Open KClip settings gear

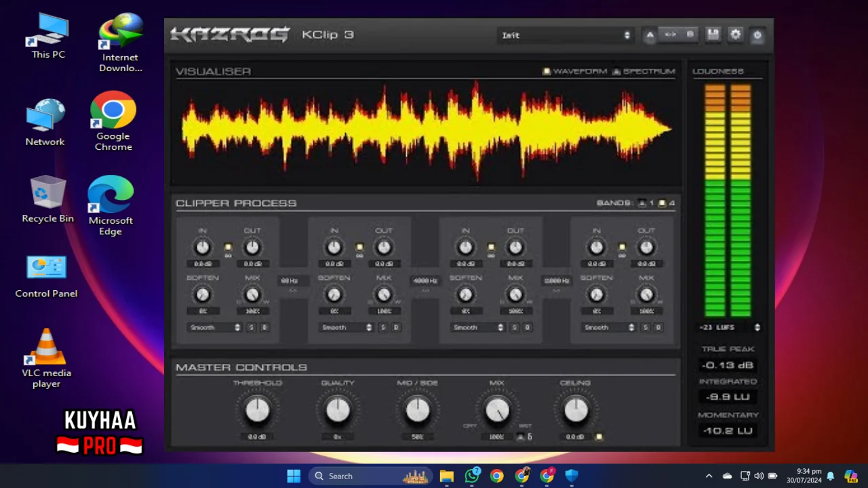coord(735,35)
